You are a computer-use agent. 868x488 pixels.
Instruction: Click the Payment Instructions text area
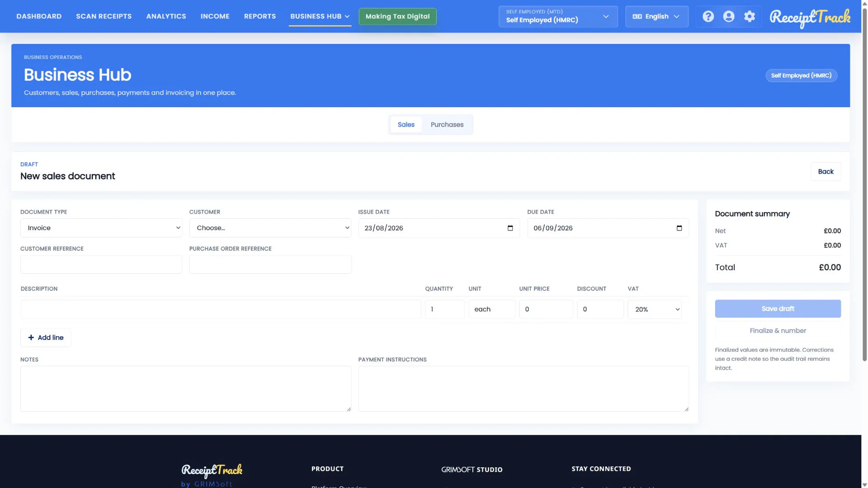tap(524, 389)
